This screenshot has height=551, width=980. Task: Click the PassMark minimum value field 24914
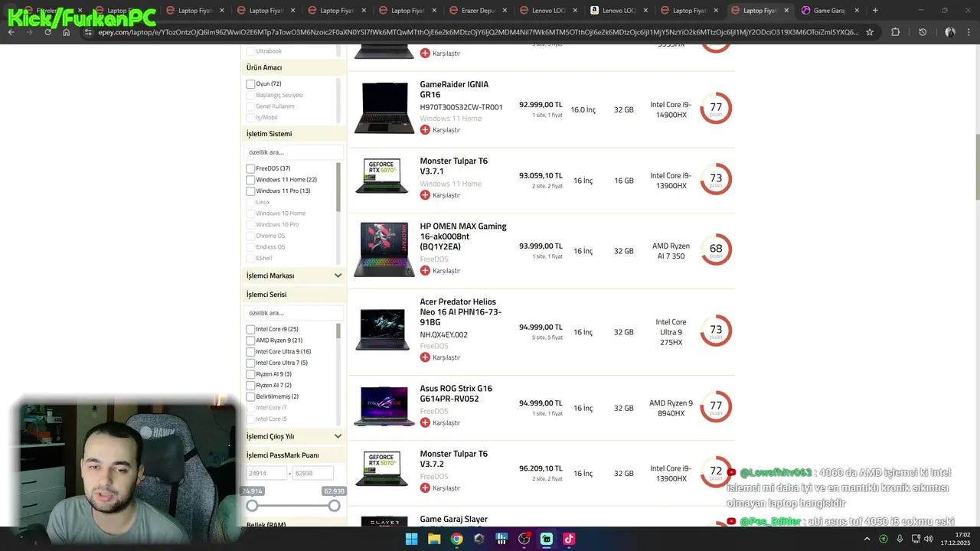(266, 474)
